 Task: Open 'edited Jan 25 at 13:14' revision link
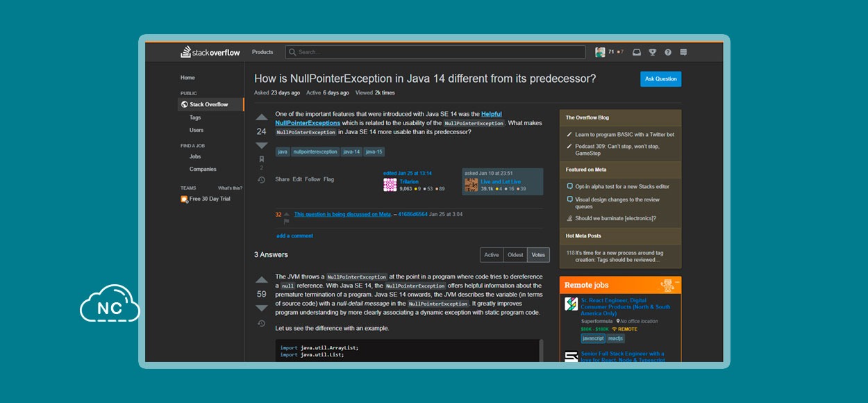click(x=408, y=173)
